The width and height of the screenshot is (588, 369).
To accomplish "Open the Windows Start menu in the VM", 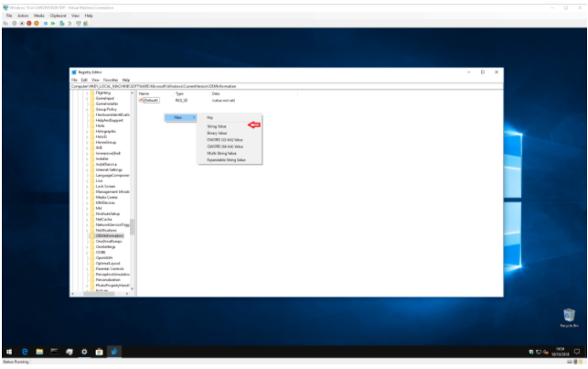I will (x=9, y=352).
